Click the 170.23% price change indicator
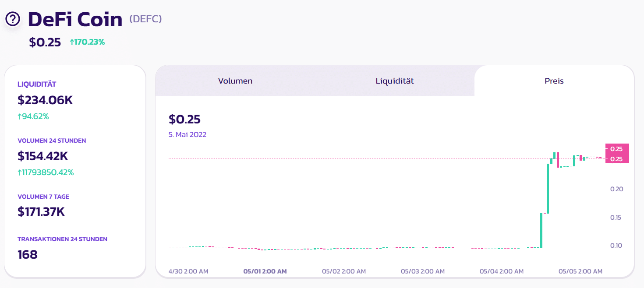The width and height of the screenshot is (644, 288). pyautogui.click(x=87, y=42)
